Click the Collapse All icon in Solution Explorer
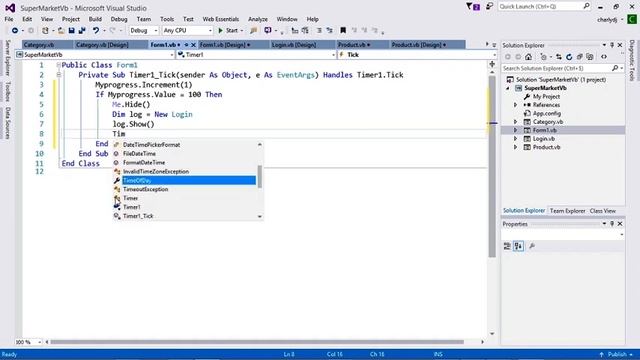Image resolution: width=640 pixels, height=360 pixels. coord(579,57)
